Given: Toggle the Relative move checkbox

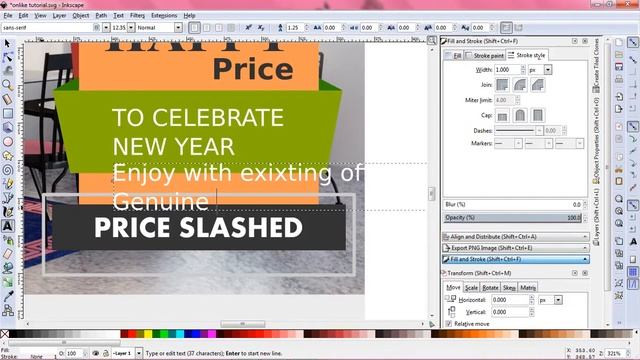Looking at the screenshot, I should tap(449, 324).
